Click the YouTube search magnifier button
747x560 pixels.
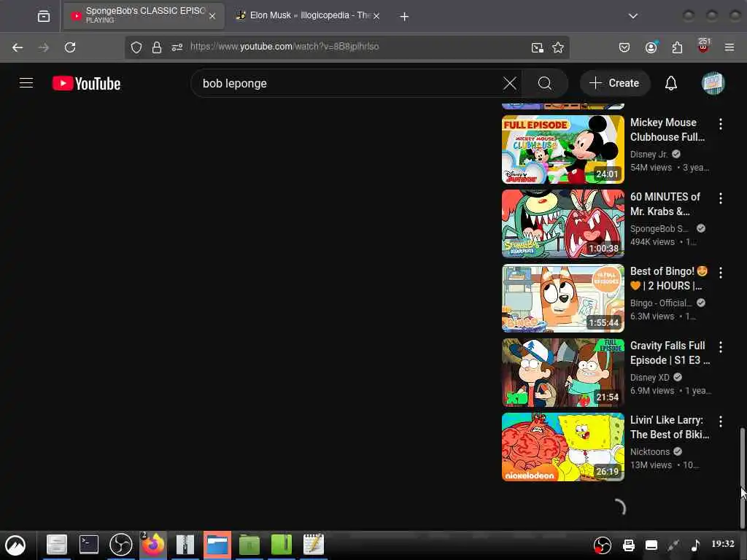[545, 83]
